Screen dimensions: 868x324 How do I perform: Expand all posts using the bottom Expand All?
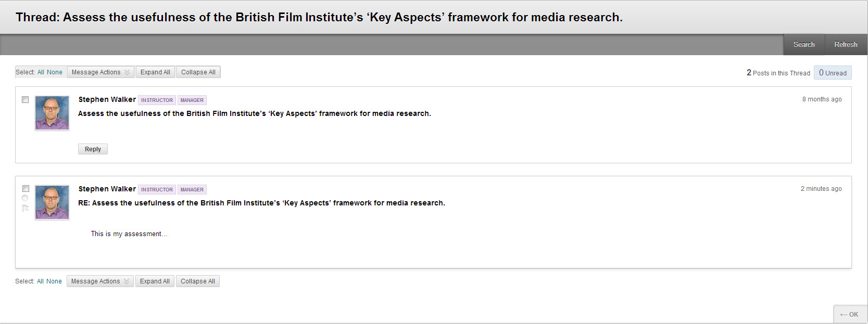(155, 281)
